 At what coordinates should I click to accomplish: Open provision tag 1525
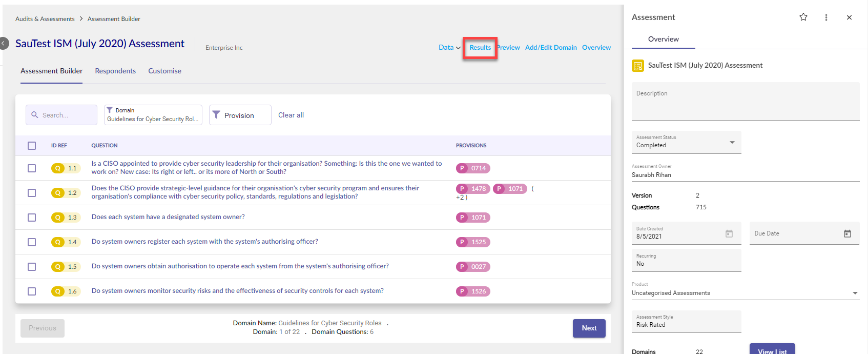[473, 242]
